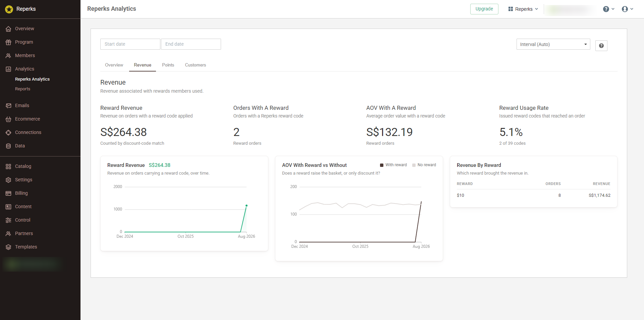The width and height of the screenshot is (644, 320).
Task: Click the 5.1% usage rate value
Action: (511, 132)
